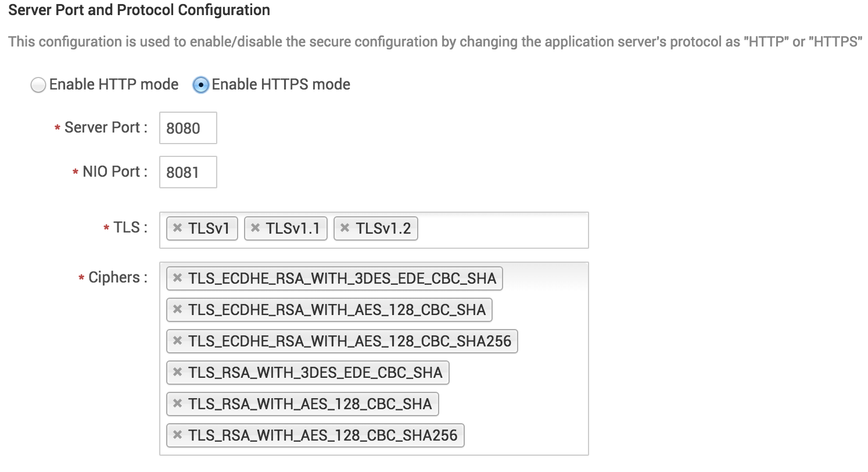The image size is (868, 472).
Task: Click the TLS_ECDHE_RSA_WITH_3DES_EDE_CBC_SHA tag text
Action: pos(342,278)
